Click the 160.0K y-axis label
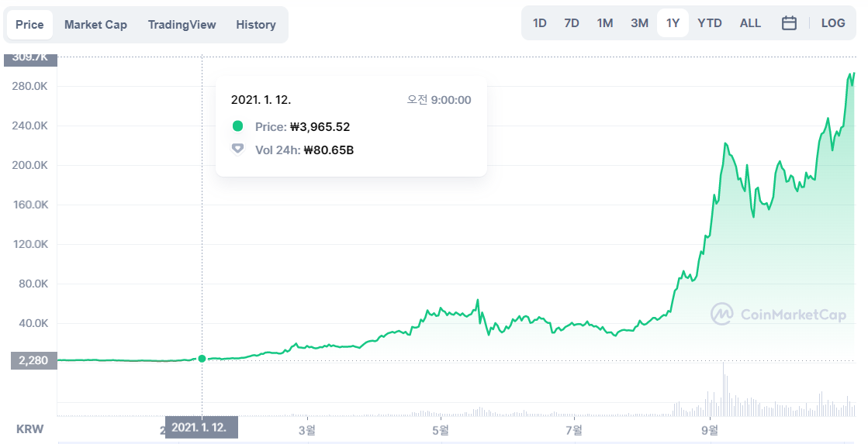Viewport: 868px width, 444px height. (30, 205)
